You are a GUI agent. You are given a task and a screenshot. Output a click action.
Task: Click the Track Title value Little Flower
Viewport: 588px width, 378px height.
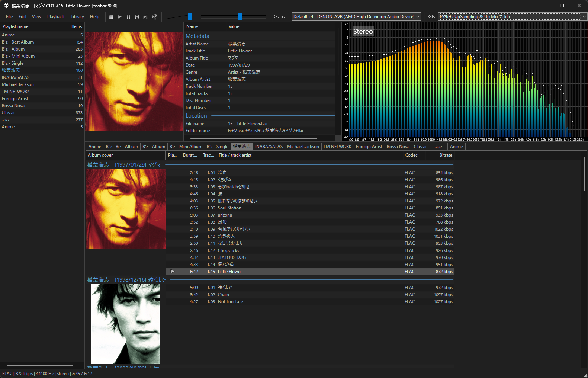tap(240, 51)
